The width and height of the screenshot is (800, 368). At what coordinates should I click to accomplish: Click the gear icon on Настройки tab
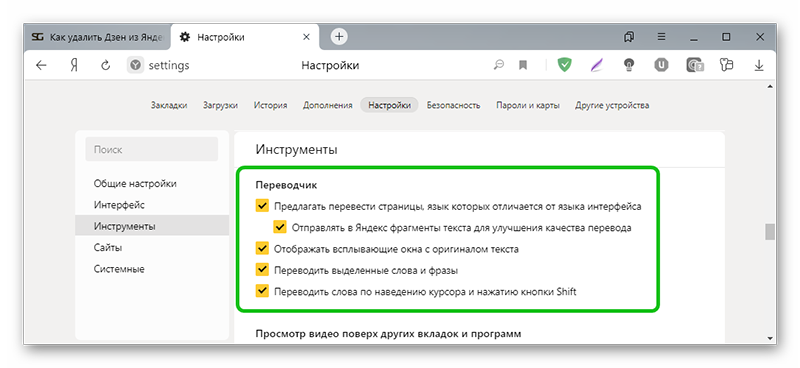click(185, 37)
